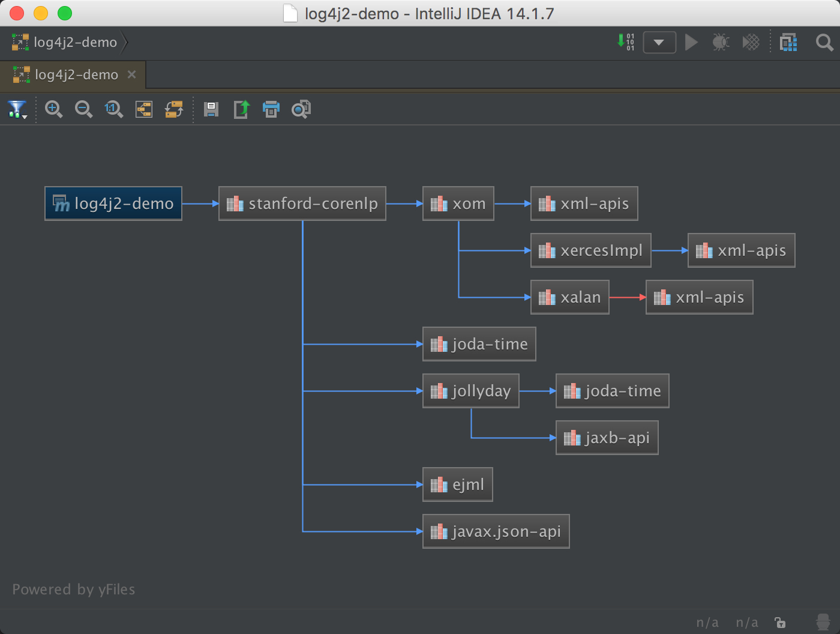This screenshot has height=634, width=840.
Task: Click the Debug bug icon
Action: [721, 42]
